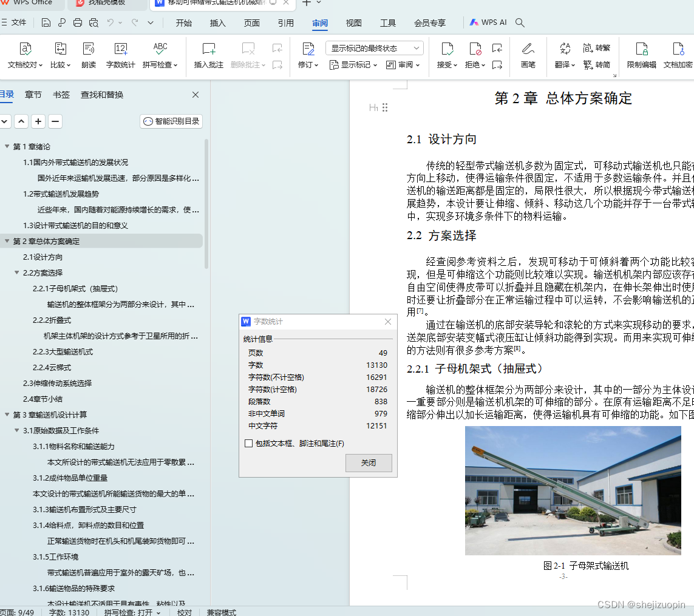This screenshot has width=694, height=616.
Task: Click the 拒绝 reject changes icon
Action: click(475, 49)
